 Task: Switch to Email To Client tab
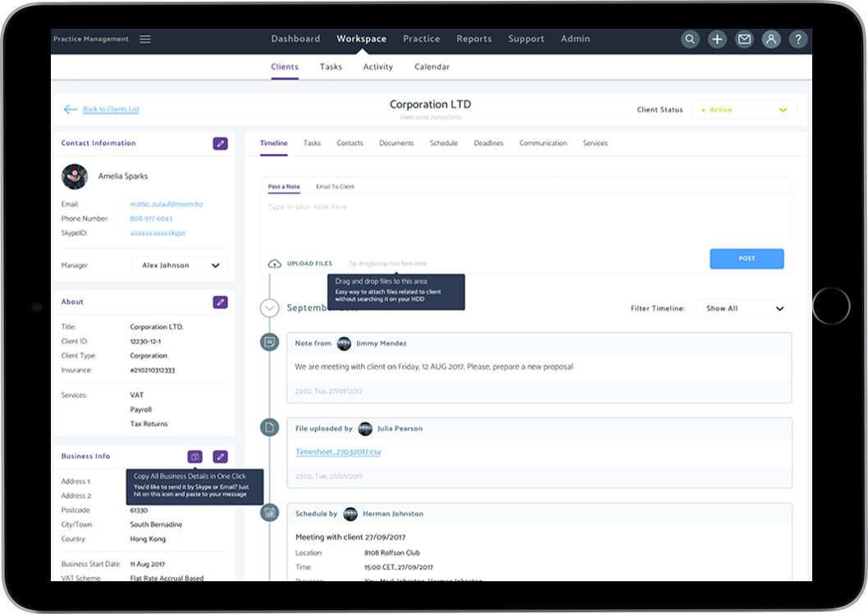[x=335, y=187]
